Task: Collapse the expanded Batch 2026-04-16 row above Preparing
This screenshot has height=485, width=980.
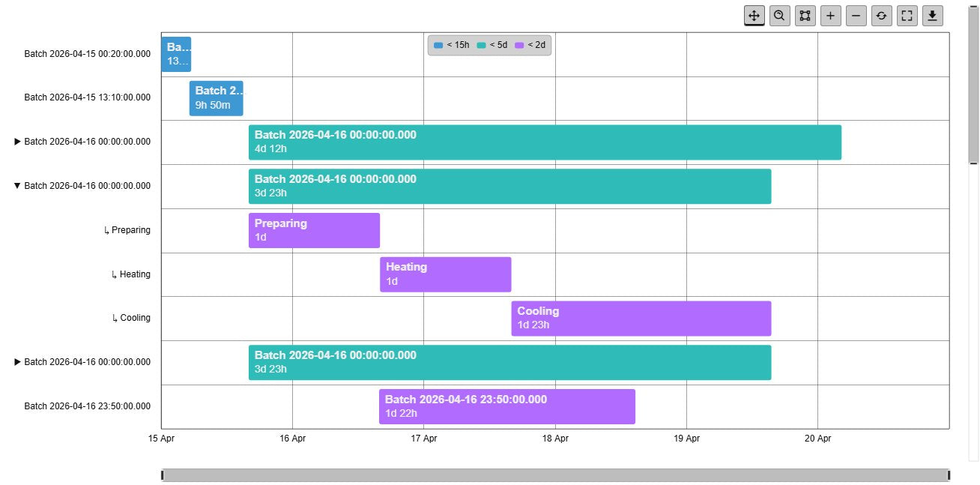Action: pos(18,186)
